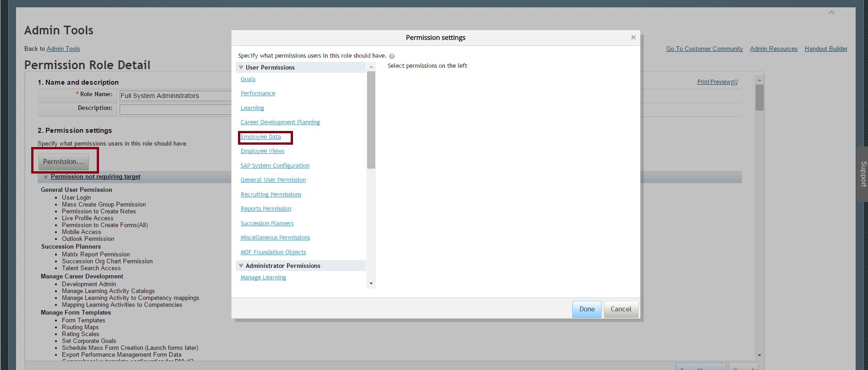Screen dimensions: 868x370
Task: Select Employee Data permissions
Action: [260, 137]
